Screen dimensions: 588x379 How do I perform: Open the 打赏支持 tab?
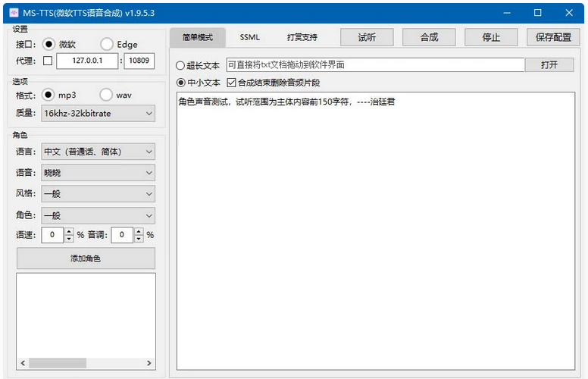(x=302, y=37)
